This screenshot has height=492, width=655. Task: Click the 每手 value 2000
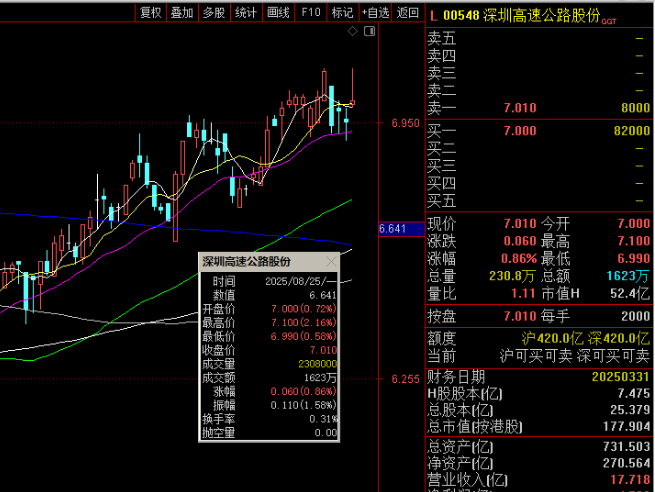(x=635, y=316)
